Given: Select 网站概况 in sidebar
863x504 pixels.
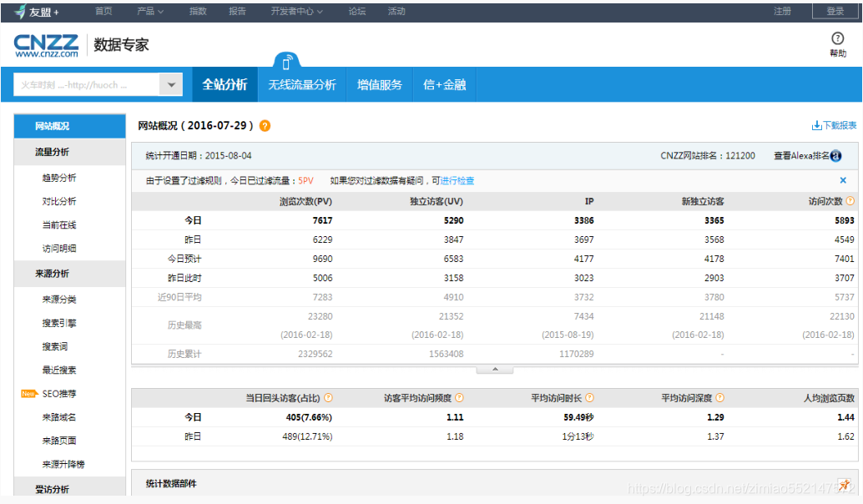Looking at the screenshot, I should pos(70,126).
